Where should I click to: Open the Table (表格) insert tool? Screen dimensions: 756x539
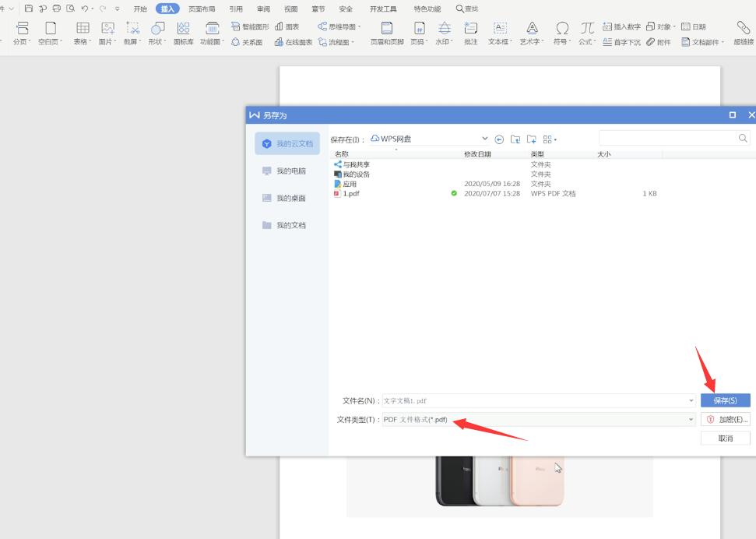pos(83,33)
